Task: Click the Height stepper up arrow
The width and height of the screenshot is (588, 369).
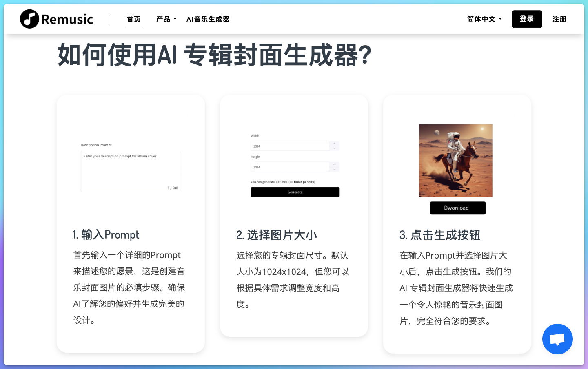Action: pyautogui.click(x=334, y=164)
